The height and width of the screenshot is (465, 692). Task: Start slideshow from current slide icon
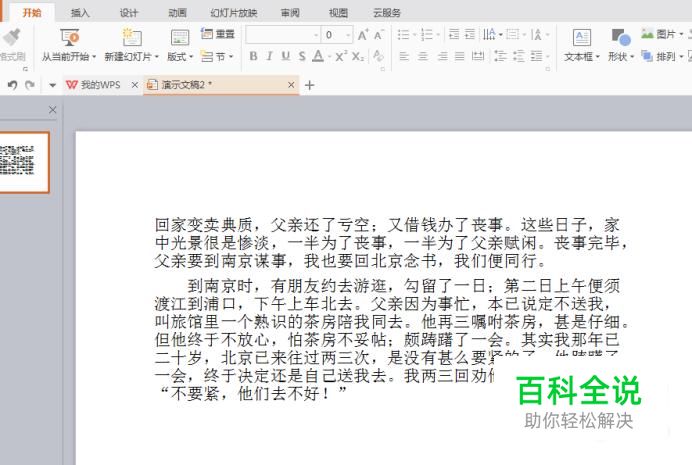tap(69, 38)
